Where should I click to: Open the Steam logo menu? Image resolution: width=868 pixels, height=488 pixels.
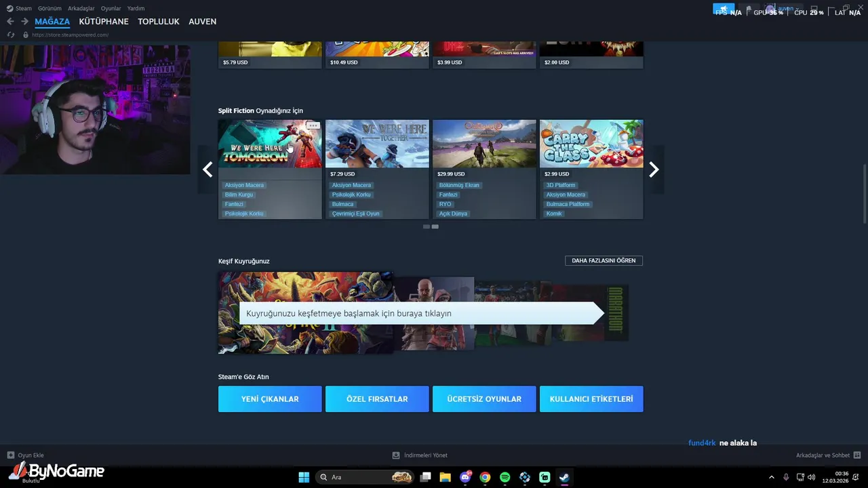pyautogui.click(x=9, y=9)
